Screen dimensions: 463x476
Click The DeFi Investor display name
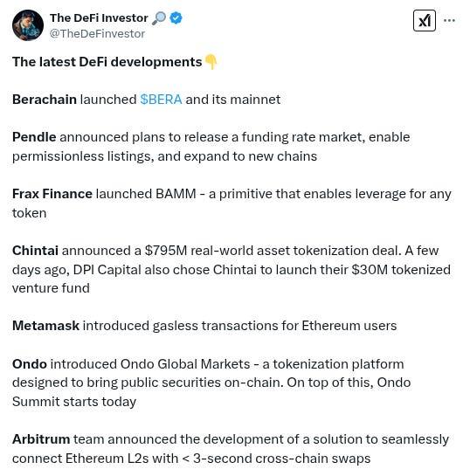pos(99,18)
